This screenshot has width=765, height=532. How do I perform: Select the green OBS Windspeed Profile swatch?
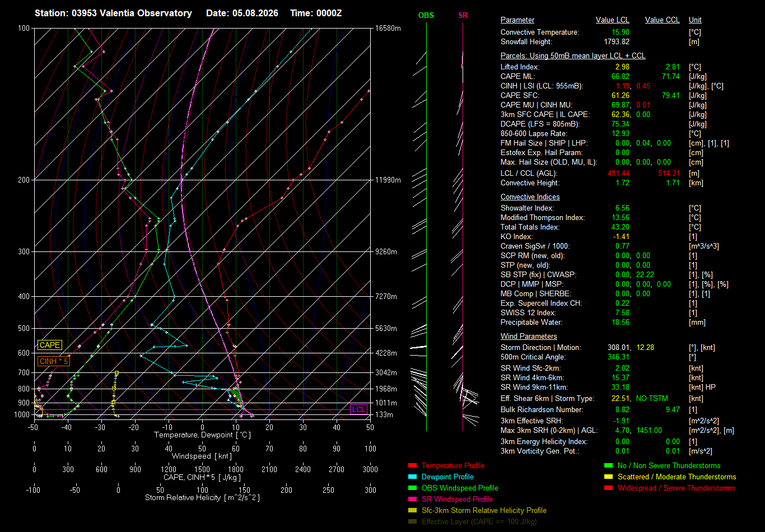coord(412,488)
